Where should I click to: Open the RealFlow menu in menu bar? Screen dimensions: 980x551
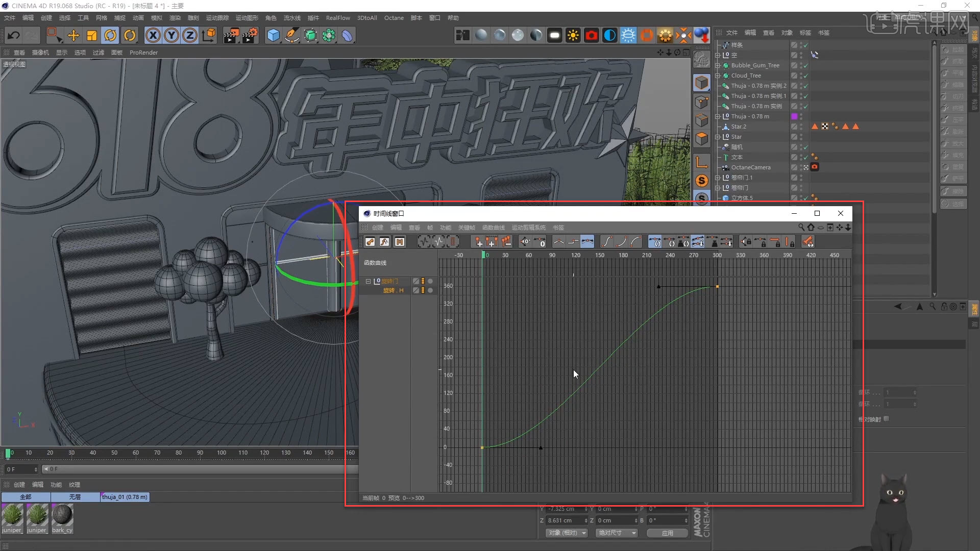(337, 17)
